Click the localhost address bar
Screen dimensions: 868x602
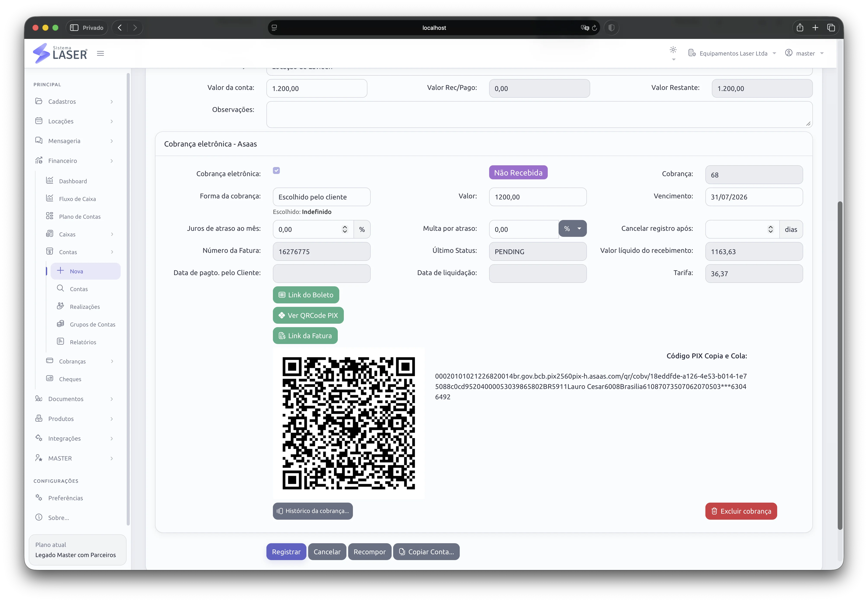(434, 27)
